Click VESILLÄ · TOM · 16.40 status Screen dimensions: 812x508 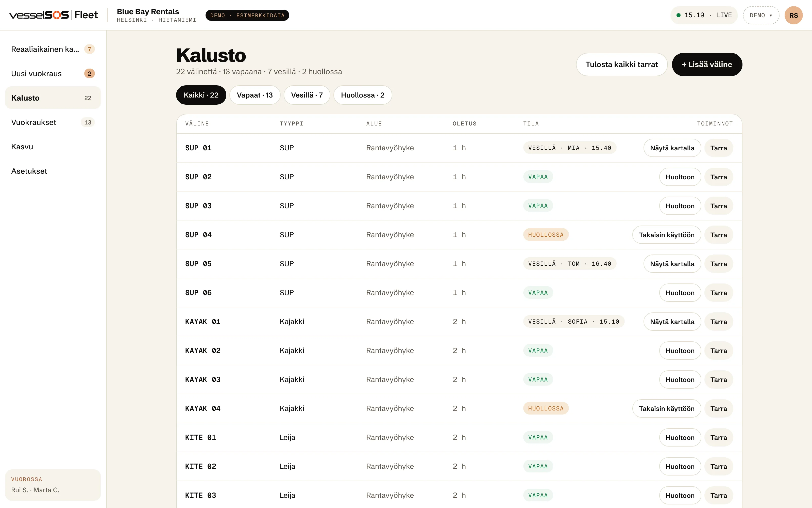569,264
